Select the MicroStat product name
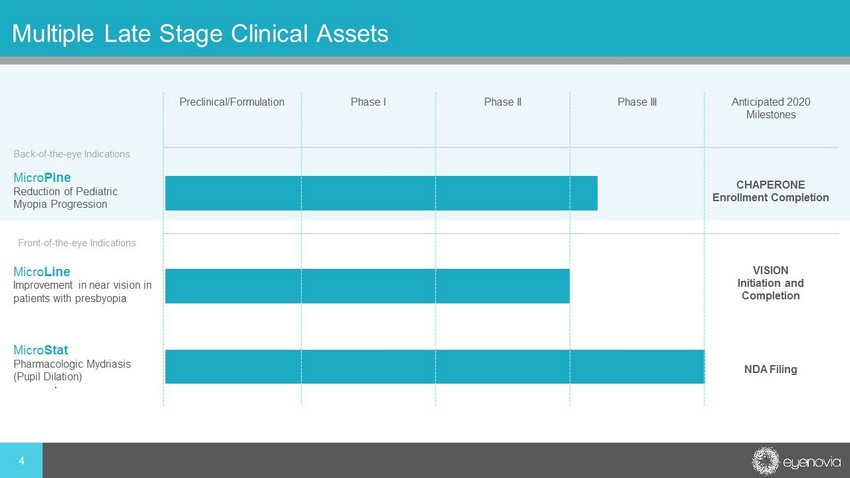 pyautogui.click(x=41, y=350)
